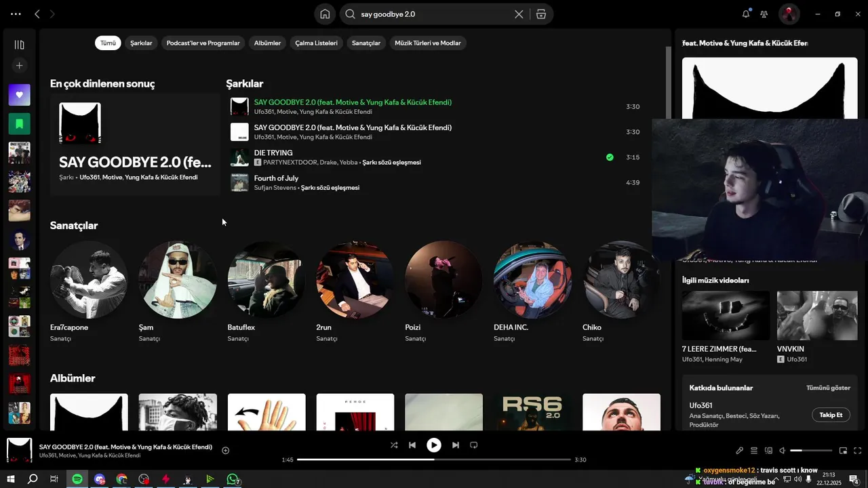Open friend activity icon
868x488 pixels.
764,14
